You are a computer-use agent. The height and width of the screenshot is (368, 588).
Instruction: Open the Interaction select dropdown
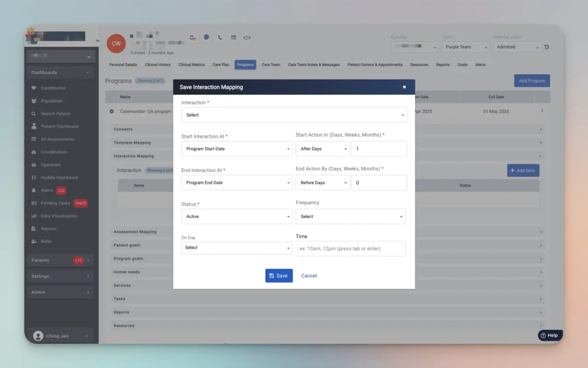click(294, 115)
